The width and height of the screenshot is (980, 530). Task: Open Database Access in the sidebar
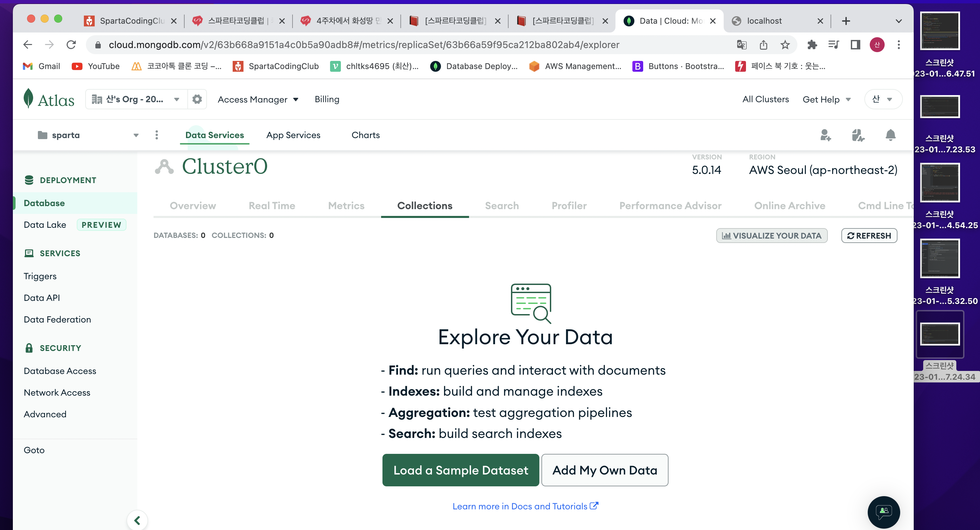click(x=60, y=371)
